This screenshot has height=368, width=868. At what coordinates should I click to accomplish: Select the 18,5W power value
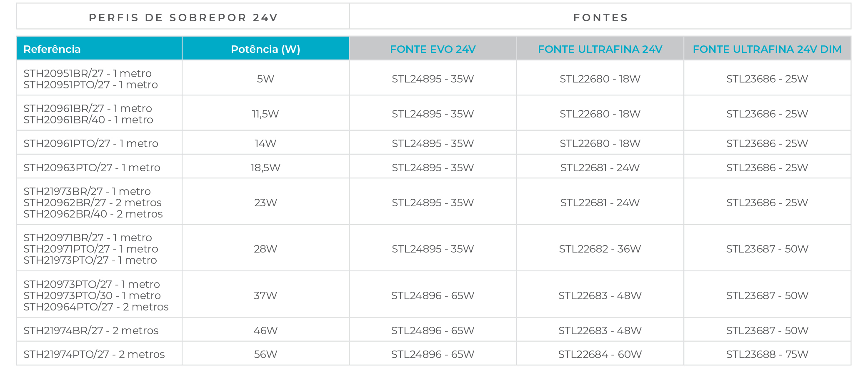265,168
